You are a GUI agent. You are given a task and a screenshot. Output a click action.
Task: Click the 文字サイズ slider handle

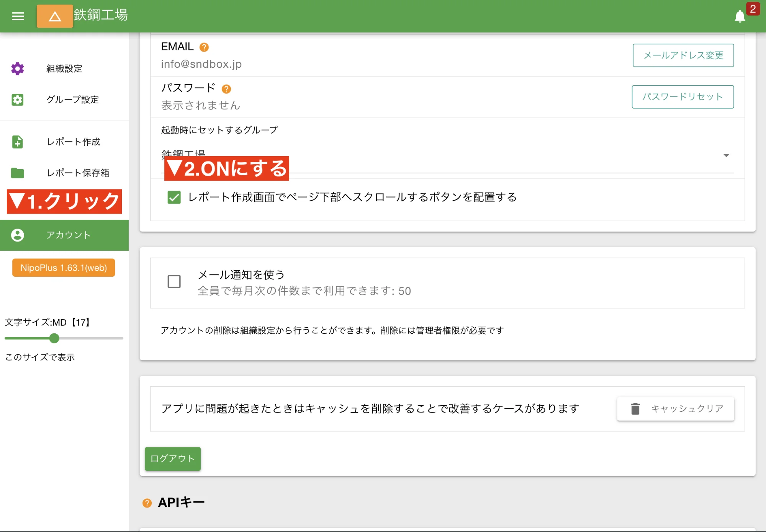(54, 338)
